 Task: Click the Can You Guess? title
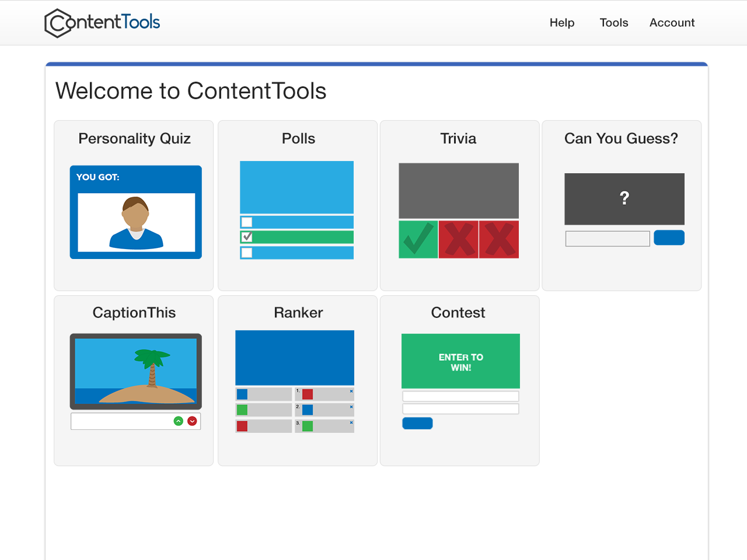pos(621,138)
